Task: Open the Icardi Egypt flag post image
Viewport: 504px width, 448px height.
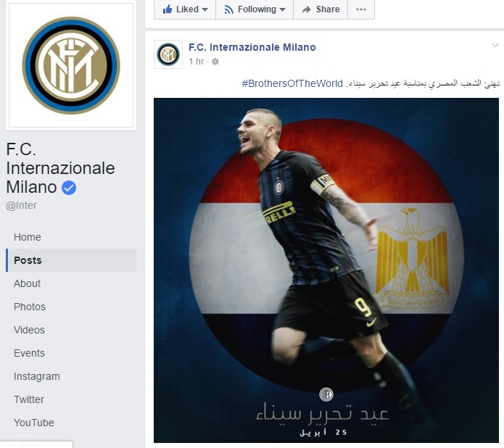Action: click(326, 270)
